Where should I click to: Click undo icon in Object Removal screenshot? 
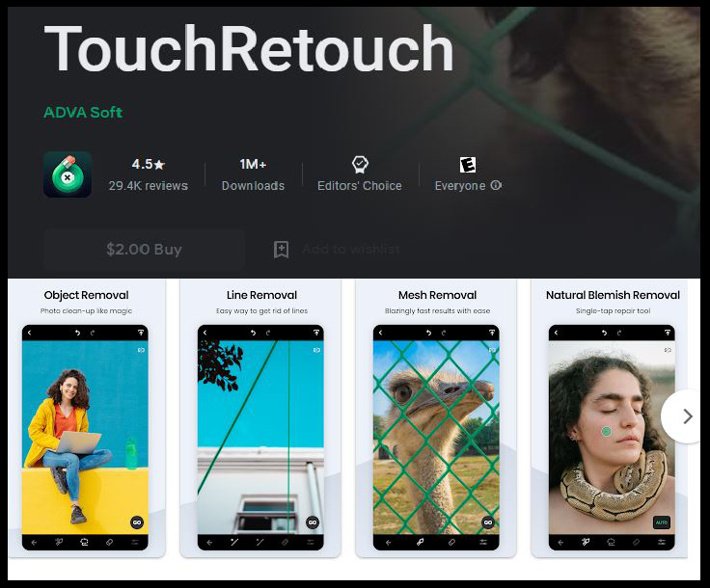click(77, 333)
